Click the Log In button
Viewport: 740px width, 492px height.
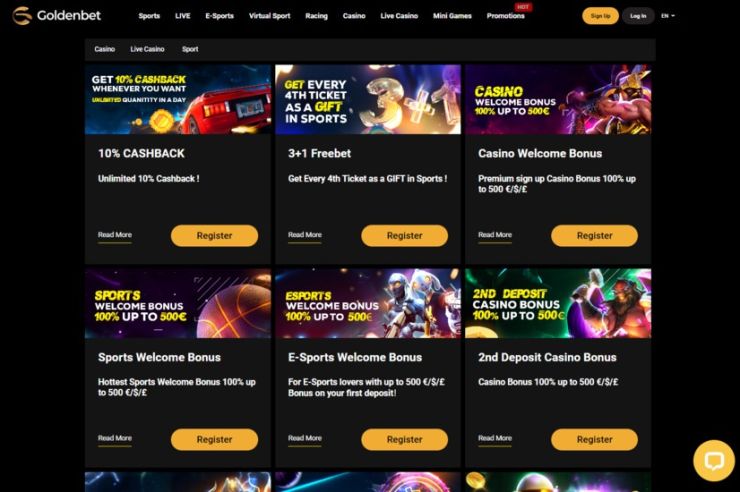pyautogui.click(x=638, y=16)
